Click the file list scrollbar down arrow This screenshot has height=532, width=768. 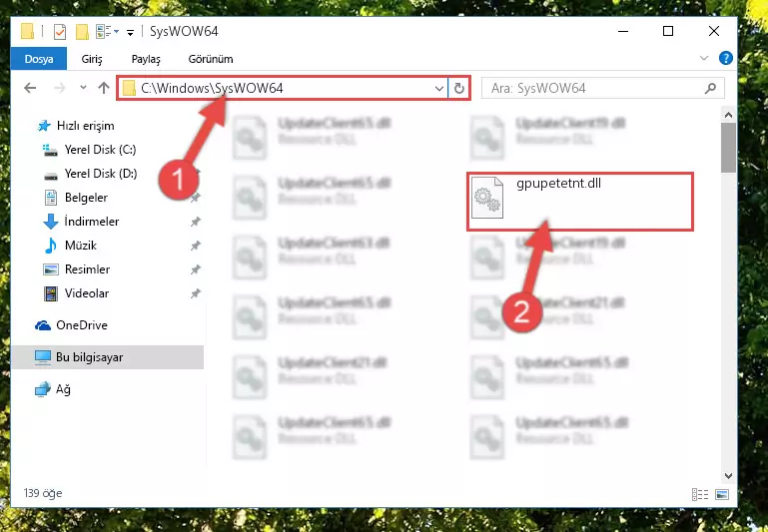(728, 476)
